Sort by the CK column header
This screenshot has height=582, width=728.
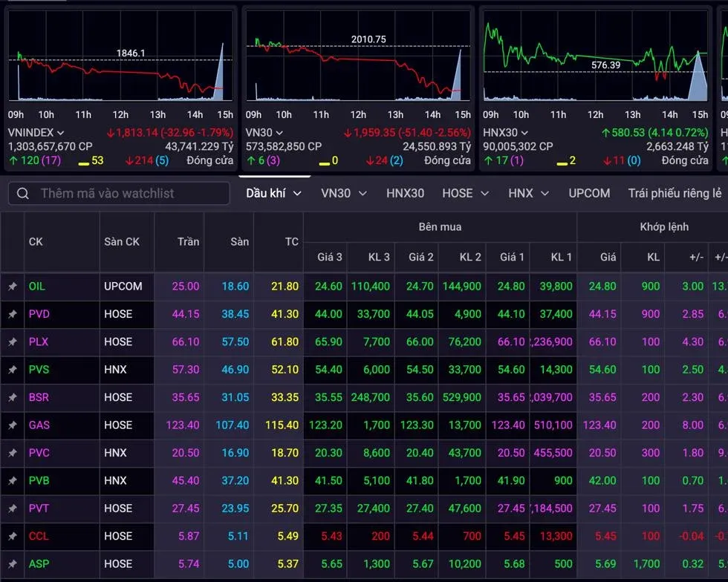click(x=36, y=242)
